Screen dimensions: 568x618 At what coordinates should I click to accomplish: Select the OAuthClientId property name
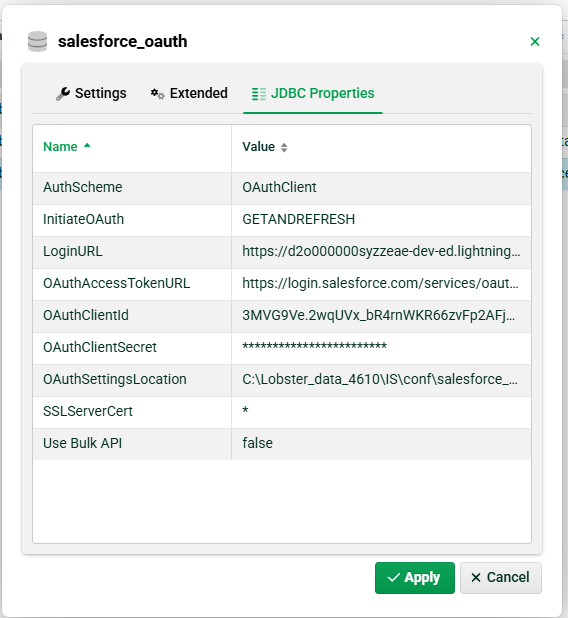pos(86,315)
